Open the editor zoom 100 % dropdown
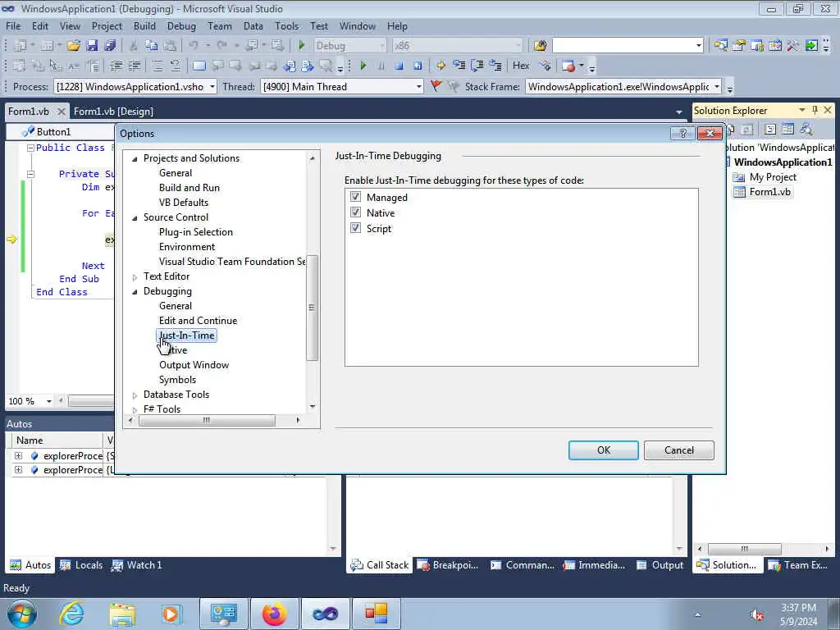840x630 pixels. (x=48, y=401)
